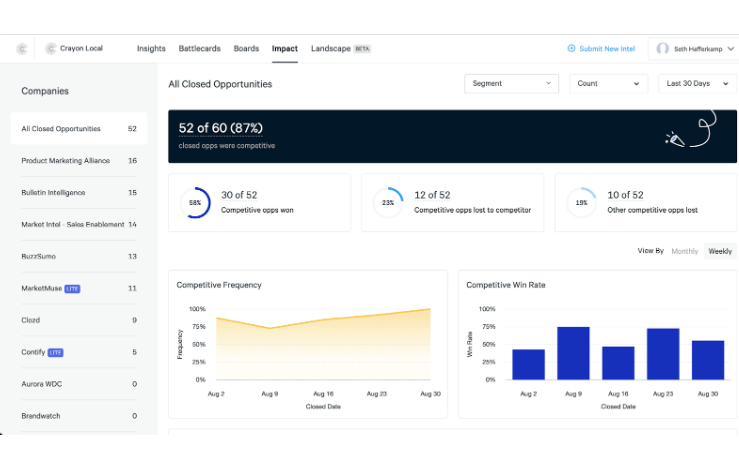Open the Battlecards tab

click(x=200, y=48)
